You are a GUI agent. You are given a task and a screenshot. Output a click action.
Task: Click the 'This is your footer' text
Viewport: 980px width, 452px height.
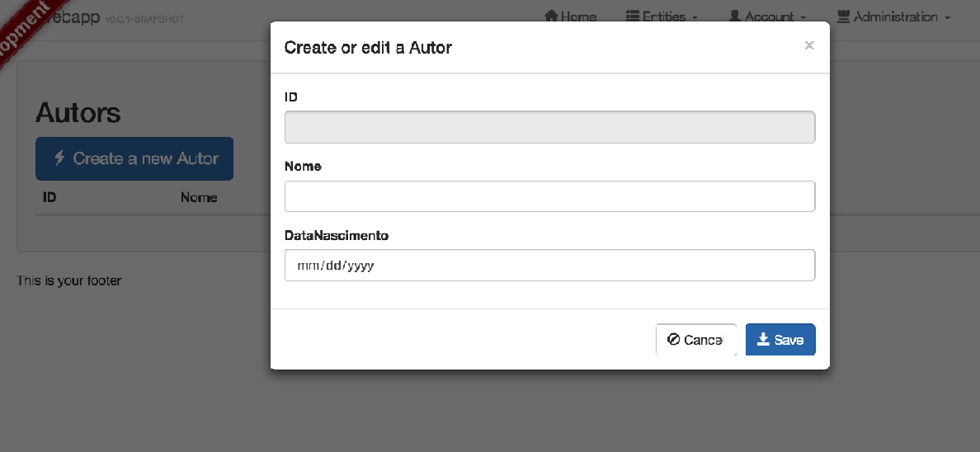click(68, 280)
